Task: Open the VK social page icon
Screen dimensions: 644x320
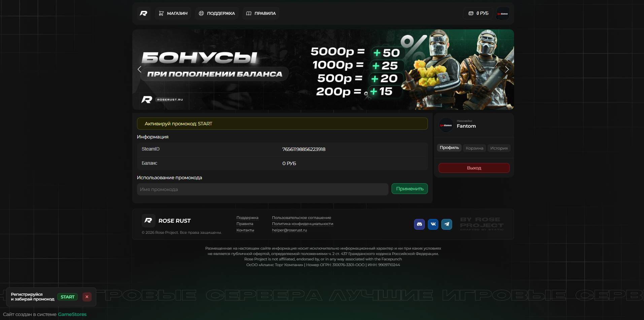Action: click(433, 224)
